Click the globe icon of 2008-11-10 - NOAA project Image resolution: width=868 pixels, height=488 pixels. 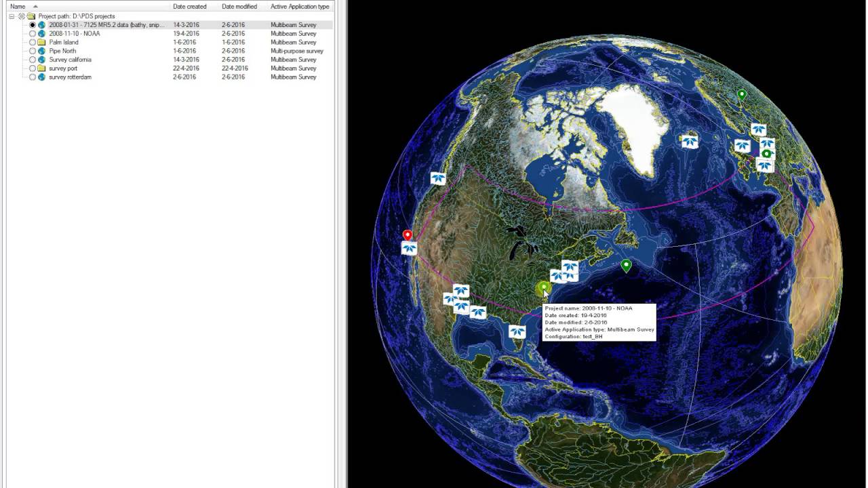41,33
